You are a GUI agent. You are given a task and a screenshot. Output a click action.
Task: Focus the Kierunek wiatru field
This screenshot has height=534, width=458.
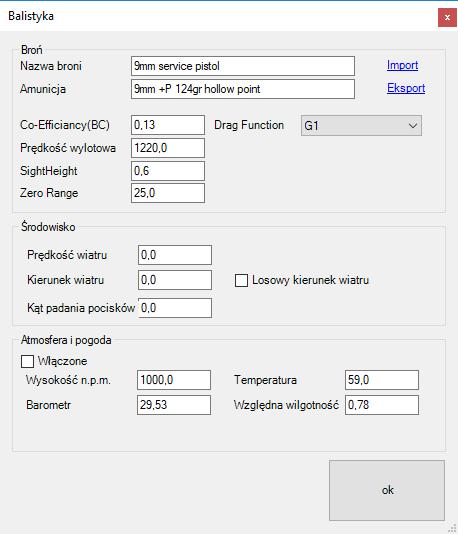coord(175,280)
